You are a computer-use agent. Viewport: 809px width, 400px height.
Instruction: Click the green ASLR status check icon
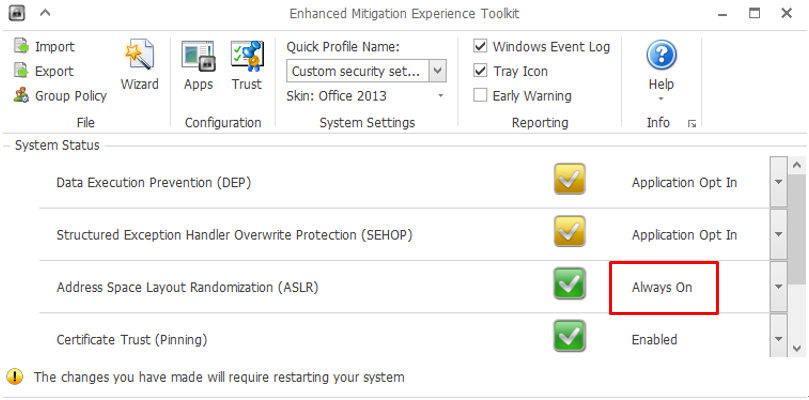click(x=570, y=283)
